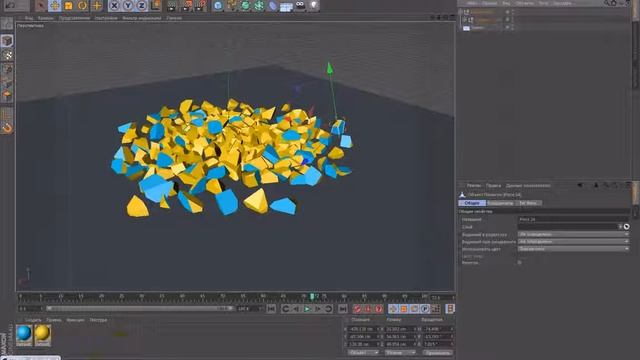The height and width of the screenshot is (360, 640).
Task: Open the first green generator icon
Action: [x=245, y=5]
